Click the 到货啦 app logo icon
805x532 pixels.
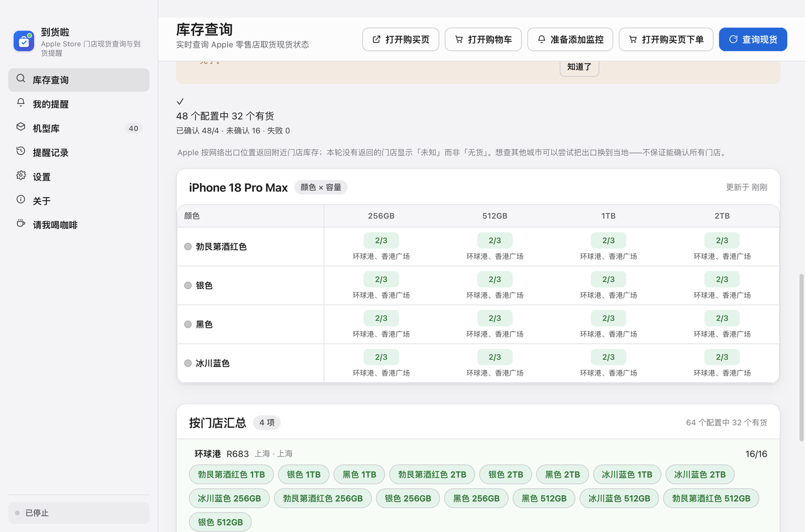24,41
